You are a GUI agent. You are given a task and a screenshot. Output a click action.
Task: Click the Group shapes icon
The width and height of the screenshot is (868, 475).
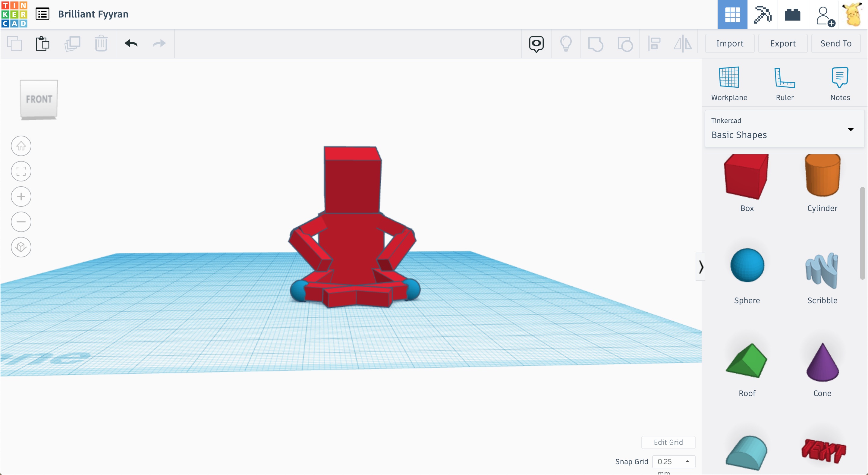(596, 44)
